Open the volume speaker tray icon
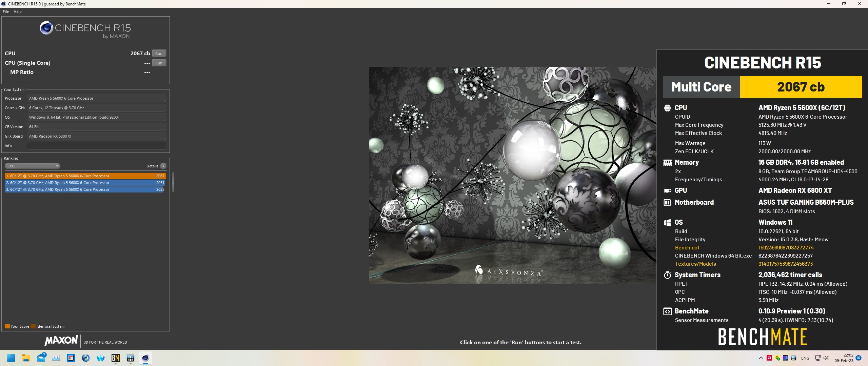 (826, 358)
